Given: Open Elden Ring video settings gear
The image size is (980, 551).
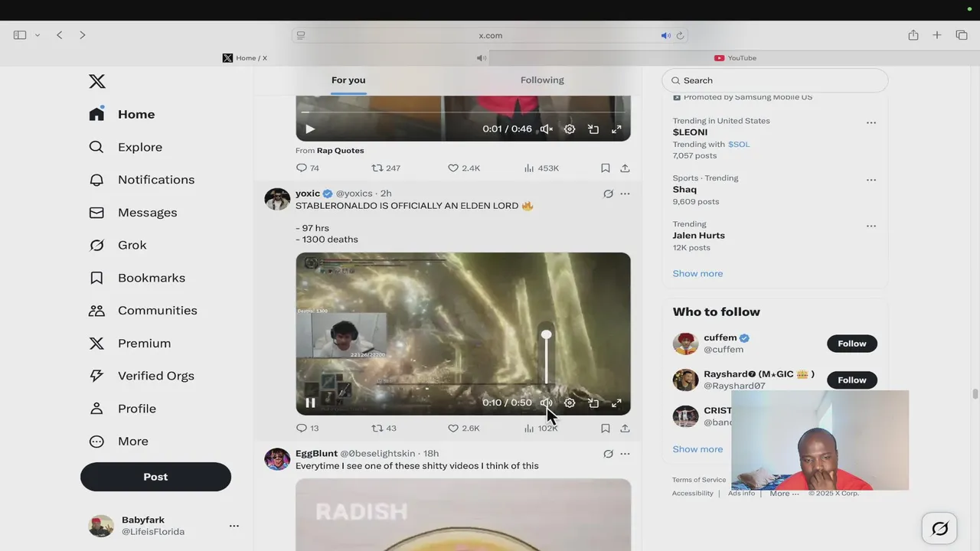Looking at the screenshot, I should pyautogui.click(x=570, y=403).
